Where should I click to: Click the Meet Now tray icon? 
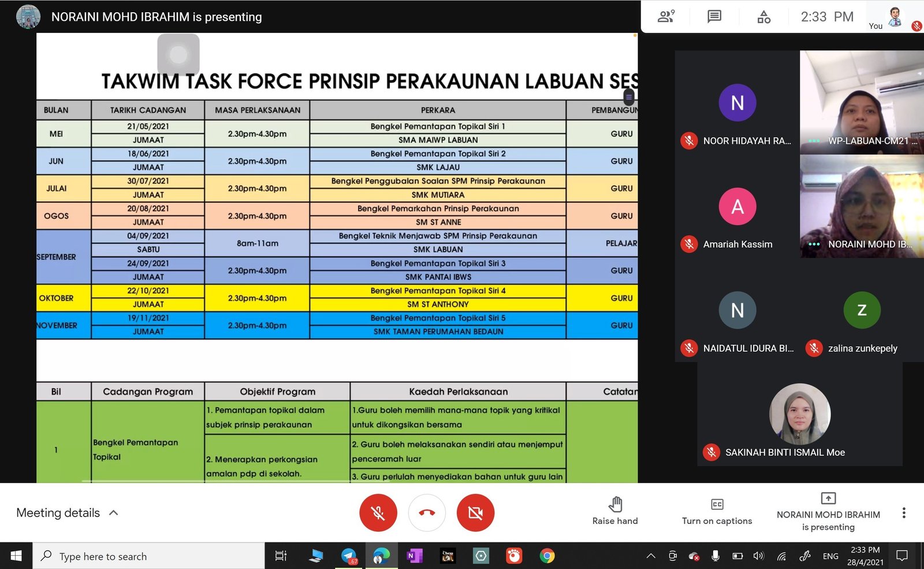pyautogui.click(x=672, y=556)
